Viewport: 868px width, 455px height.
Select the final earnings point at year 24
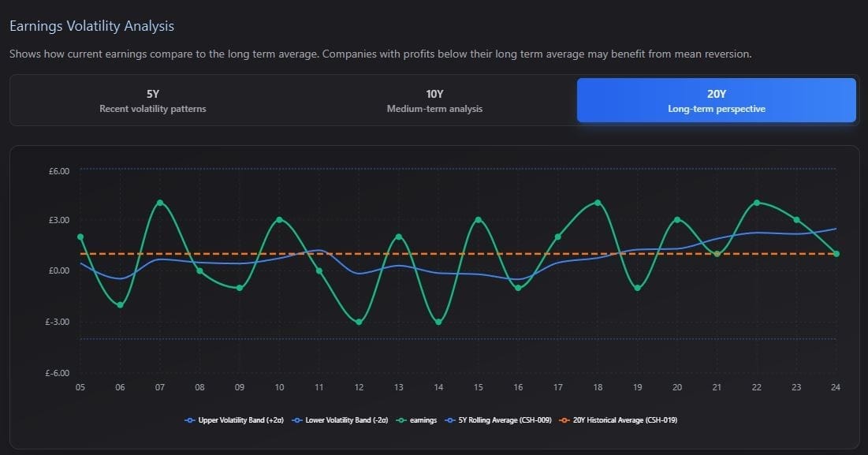point(836,254)
